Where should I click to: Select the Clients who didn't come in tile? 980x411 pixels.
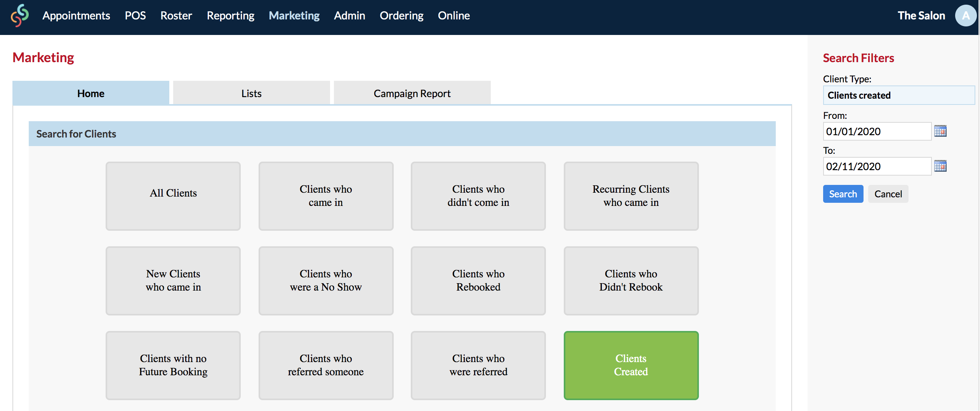478,196
